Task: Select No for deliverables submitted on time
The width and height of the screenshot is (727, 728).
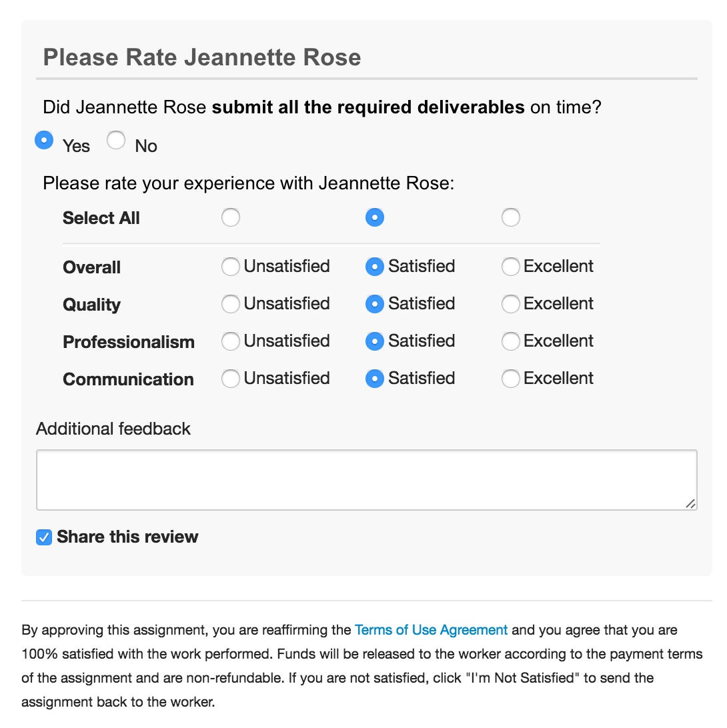Action: [116, 140]
